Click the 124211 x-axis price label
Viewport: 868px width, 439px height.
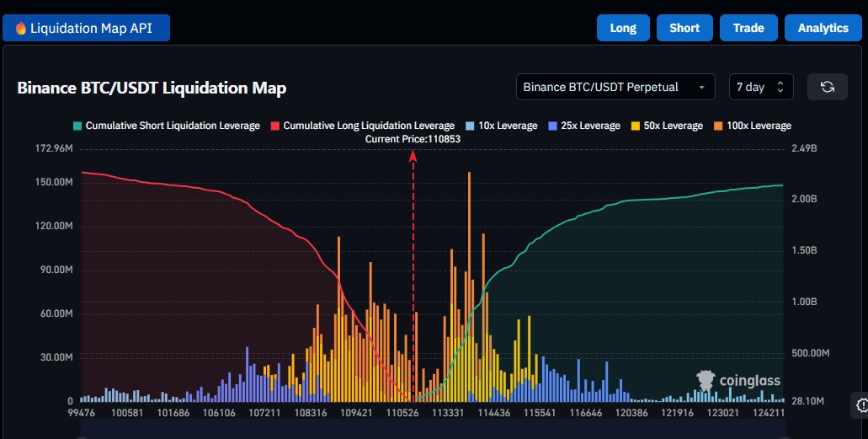coord(769,413)
